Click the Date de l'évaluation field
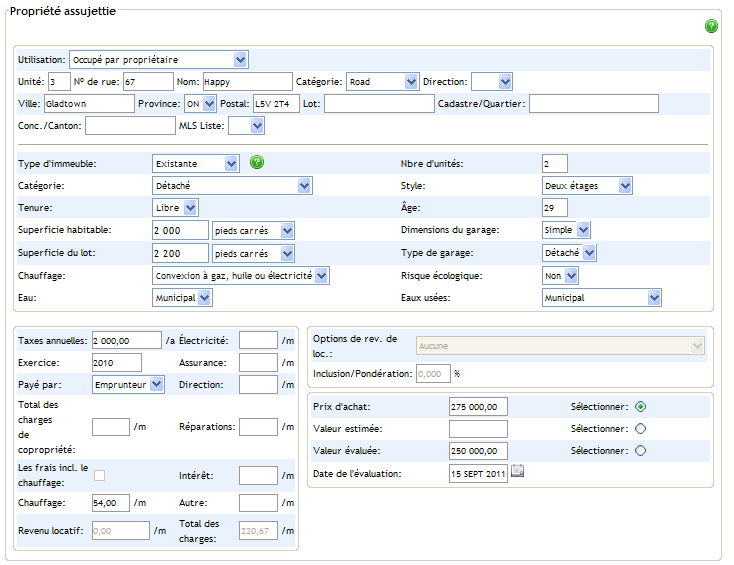Viewport: 734px width, 565px height. point(478,474)
